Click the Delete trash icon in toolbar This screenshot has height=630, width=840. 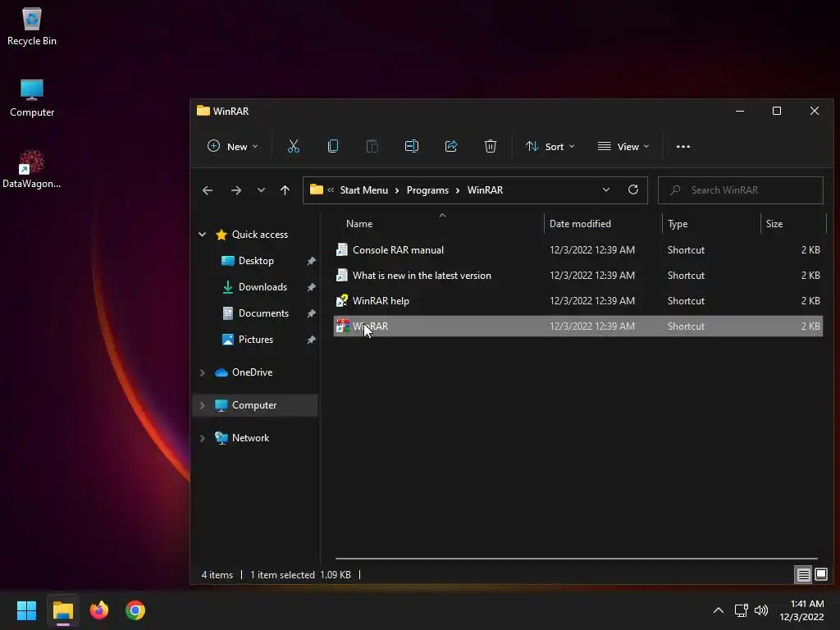click(x=491, y=146)
